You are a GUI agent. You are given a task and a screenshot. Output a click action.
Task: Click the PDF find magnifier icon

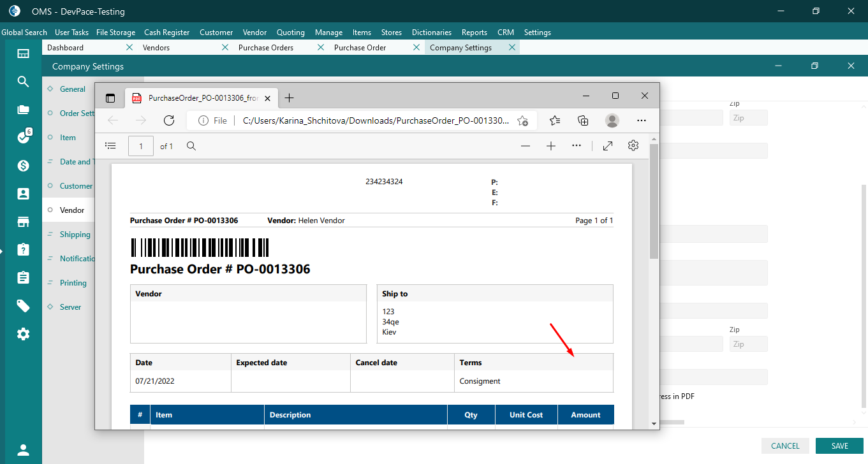point(191,146)
